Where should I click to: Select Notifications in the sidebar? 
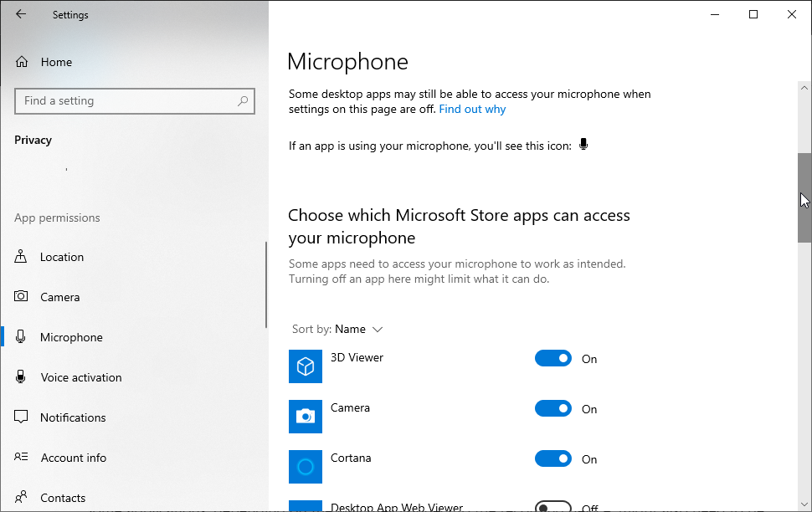(x=73, y=417)
